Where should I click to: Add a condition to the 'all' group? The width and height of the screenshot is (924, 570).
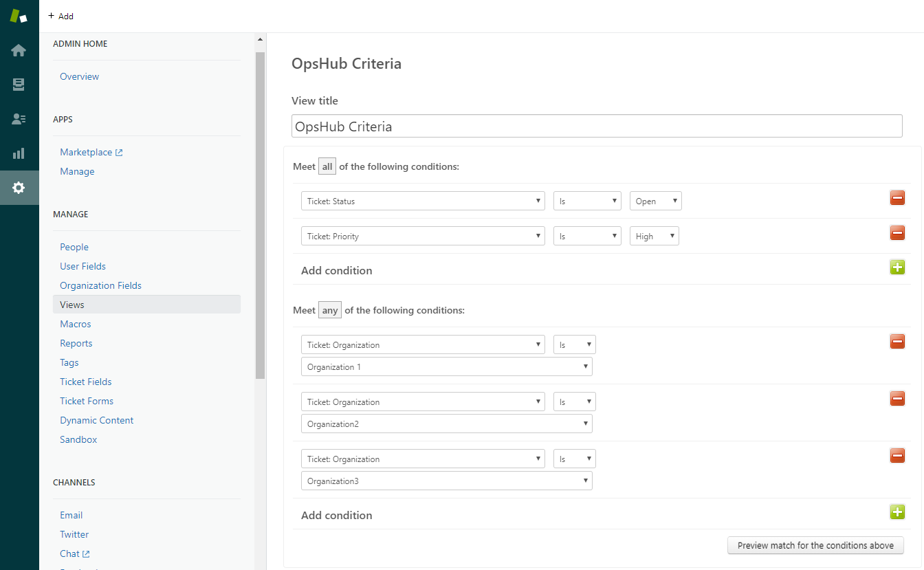coord(897,267)
